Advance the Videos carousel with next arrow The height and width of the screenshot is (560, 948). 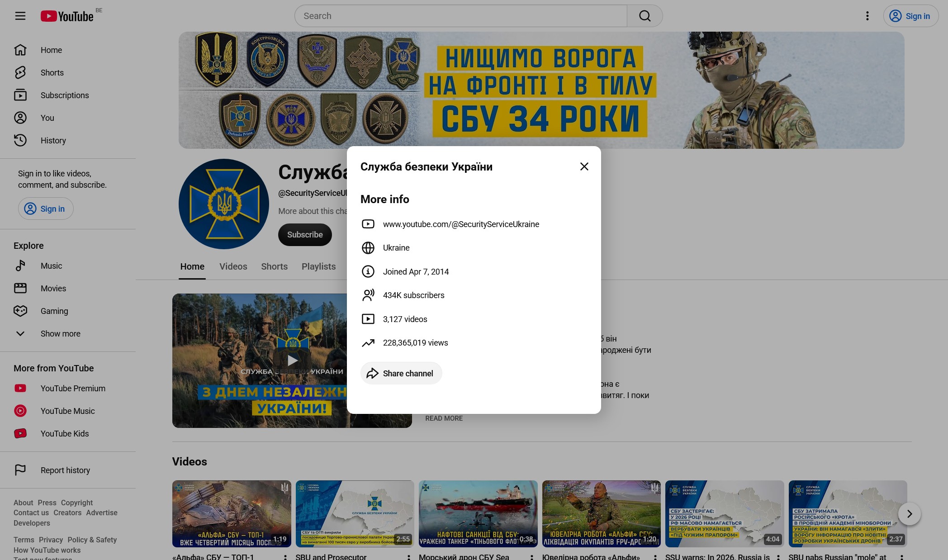(x=909, y=514)
